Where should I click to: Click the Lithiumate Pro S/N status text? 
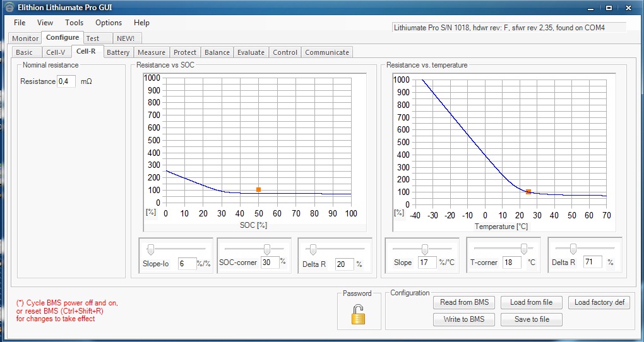(499, 28)
